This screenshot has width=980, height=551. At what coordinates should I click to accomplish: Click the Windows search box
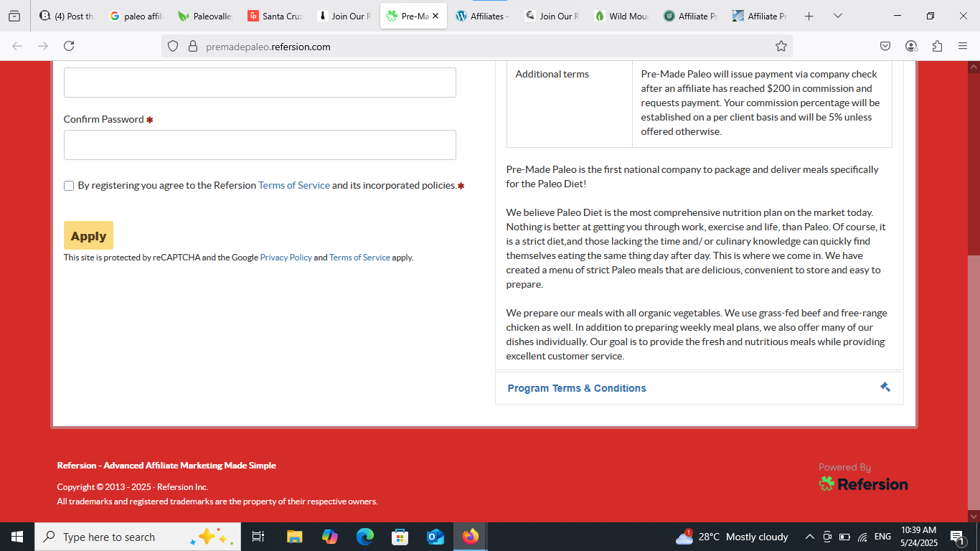click(x=136, y=537)
